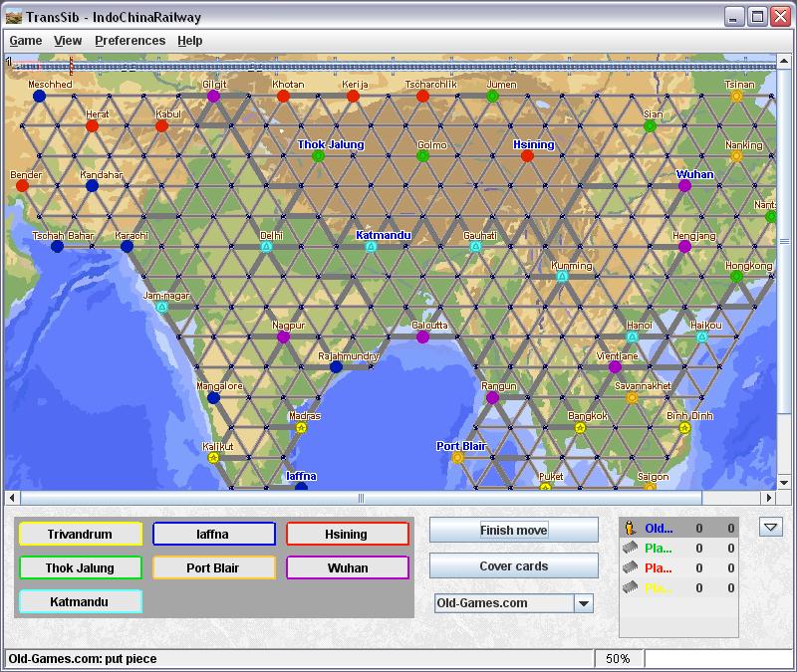
Task: Click the orange Savannakhet city marker
Action: pyautogui.click(x=632, y=397)
